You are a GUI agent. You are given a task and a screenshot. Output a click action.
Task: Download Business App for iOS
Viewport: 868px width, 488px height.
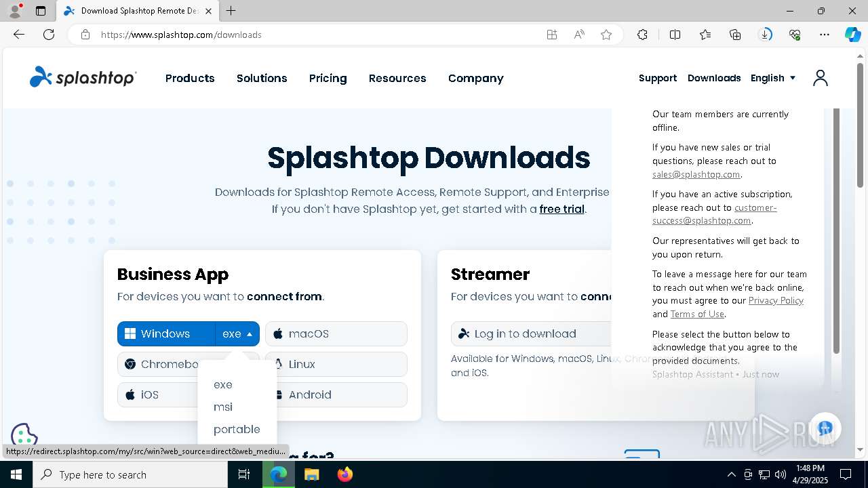point(157,394)
